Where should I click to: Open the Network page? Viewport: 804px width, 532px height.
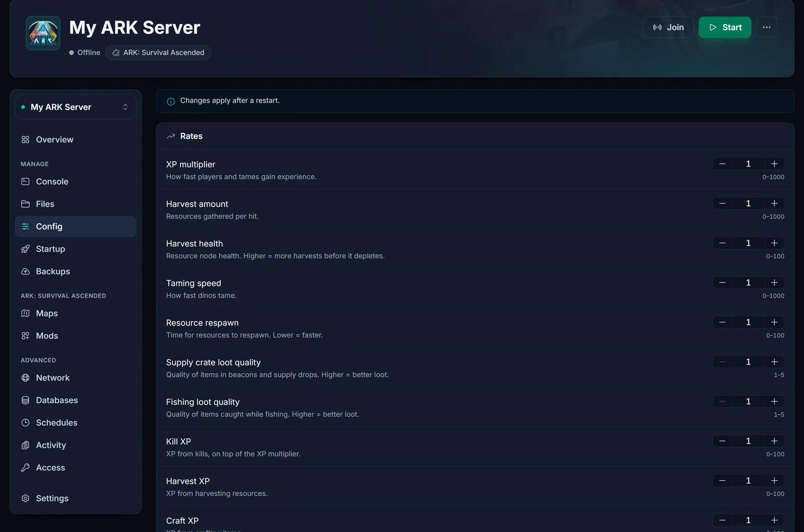coord(75,378)
